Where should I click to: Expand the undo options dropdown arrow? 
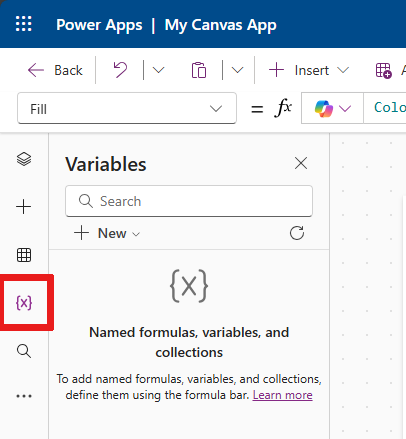point(158,70)
